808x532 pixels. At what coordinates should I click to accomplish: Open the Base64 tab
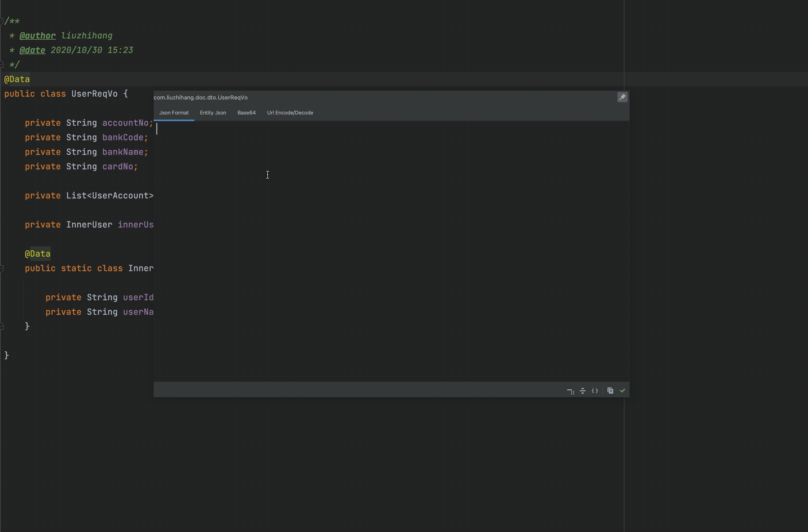click(246, 113)
